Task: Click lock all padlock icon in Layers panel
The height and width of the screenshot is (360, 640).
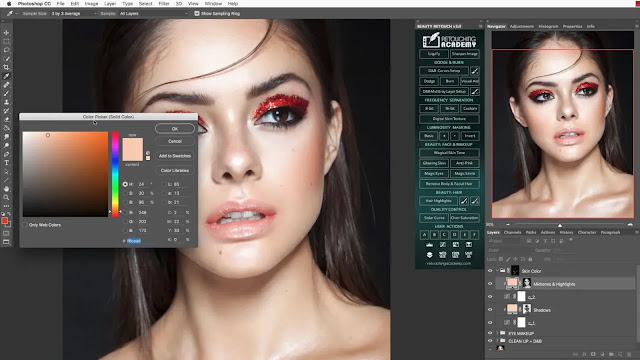Action: (x=530, y=259)
